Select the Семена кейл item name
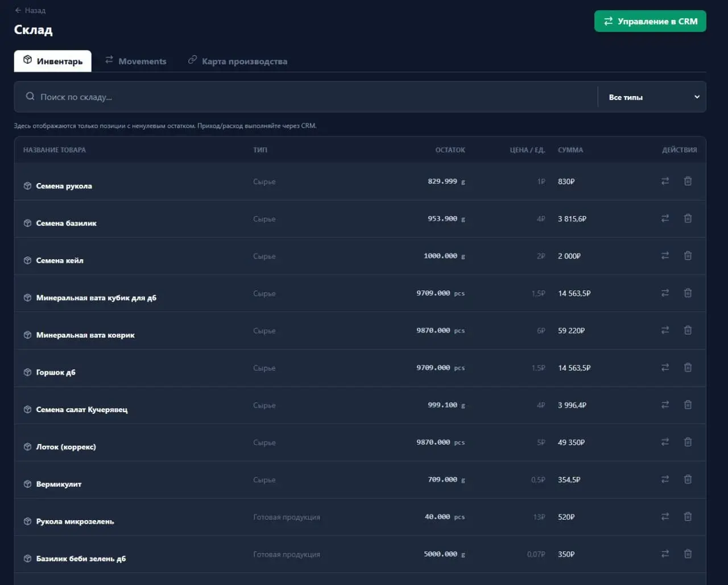Viewport: 728px width, 585px height. (60, 260)
